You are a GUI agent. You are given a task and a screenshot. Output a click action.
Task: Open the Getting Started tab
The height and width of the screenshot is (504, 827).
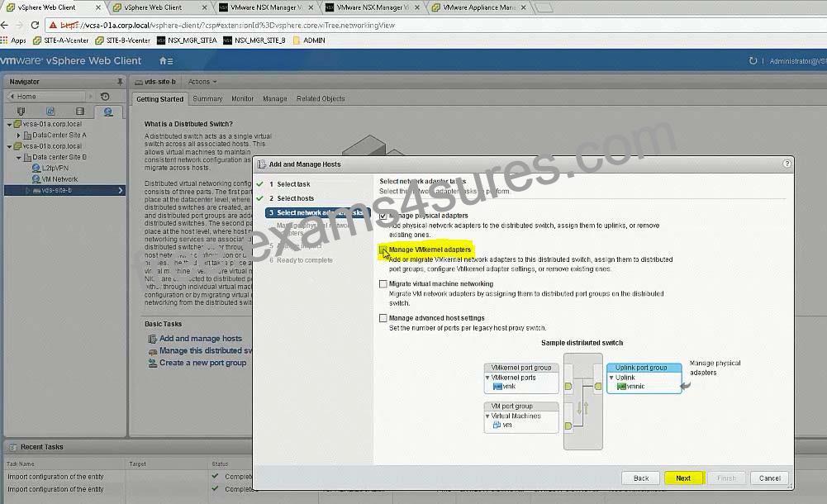159,99
